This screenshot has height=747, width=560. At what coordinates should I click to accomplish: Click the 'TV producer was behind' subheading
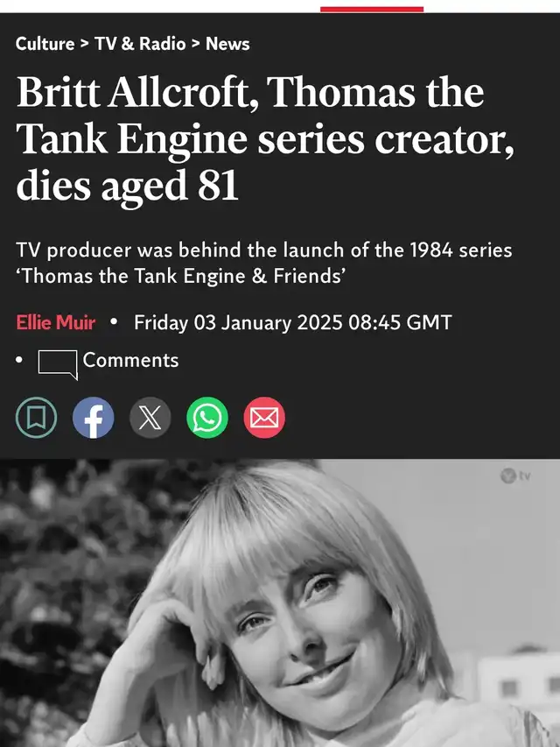click(264, 263)
